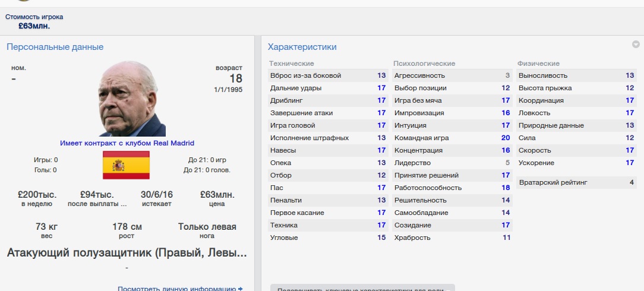
Task: Expand the Характеристики panel options arrow
Action: 636,45
